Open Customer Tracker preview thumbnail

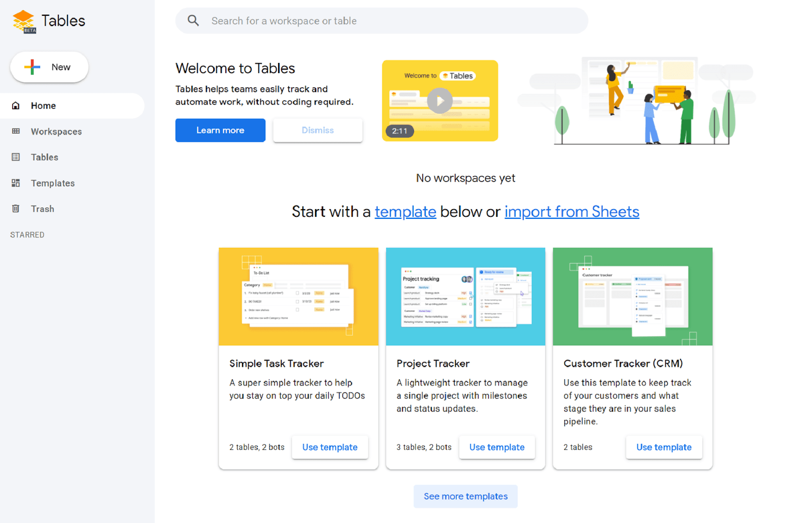click(x=632, y=297)
